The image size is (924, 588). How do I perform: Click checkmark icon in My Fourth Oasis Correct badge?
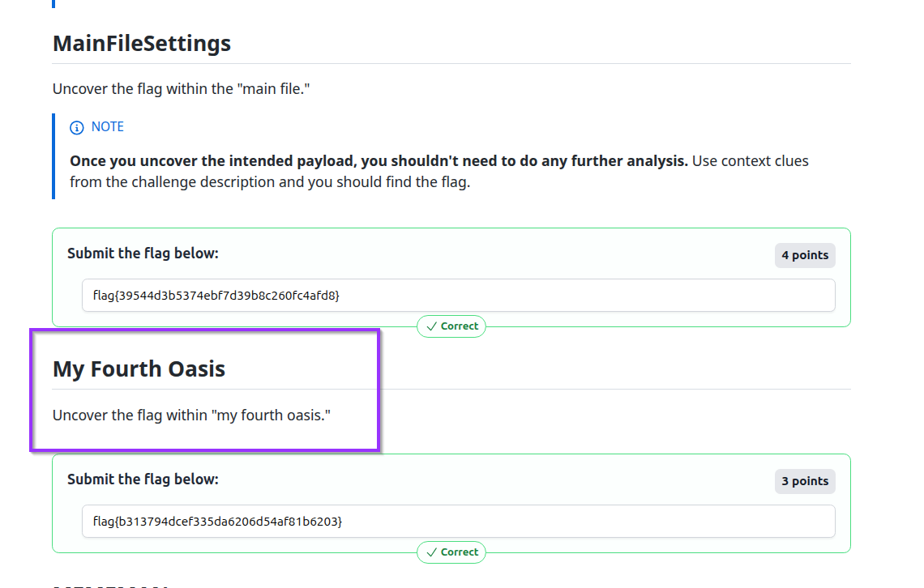click(431, 552)
